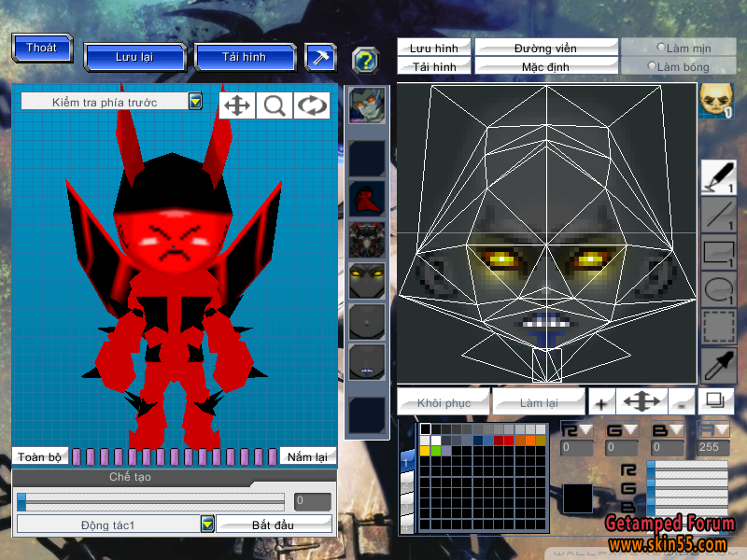Click the frame number field beside slider

313,501
